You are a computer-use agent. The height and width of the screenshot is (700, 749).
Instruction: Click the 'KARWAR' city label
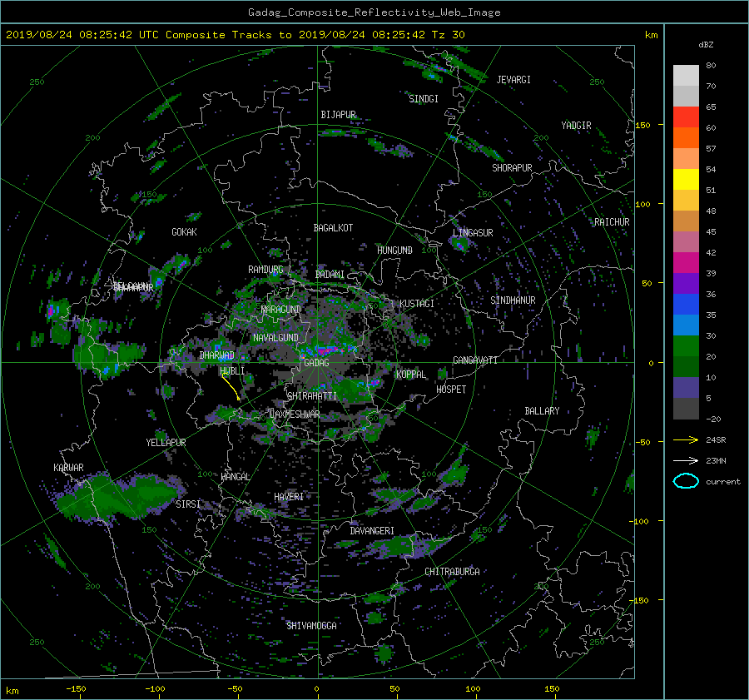tap(68, 468)
